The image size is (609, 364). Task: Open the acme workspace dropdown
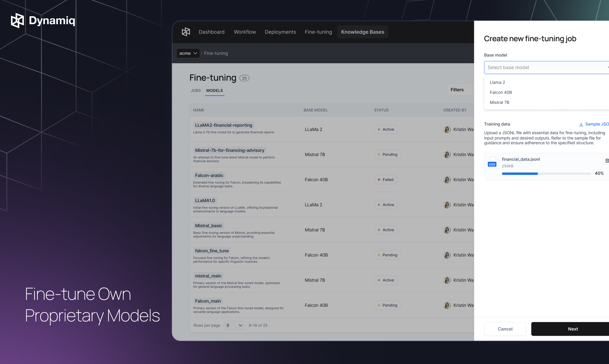(188, 53)
